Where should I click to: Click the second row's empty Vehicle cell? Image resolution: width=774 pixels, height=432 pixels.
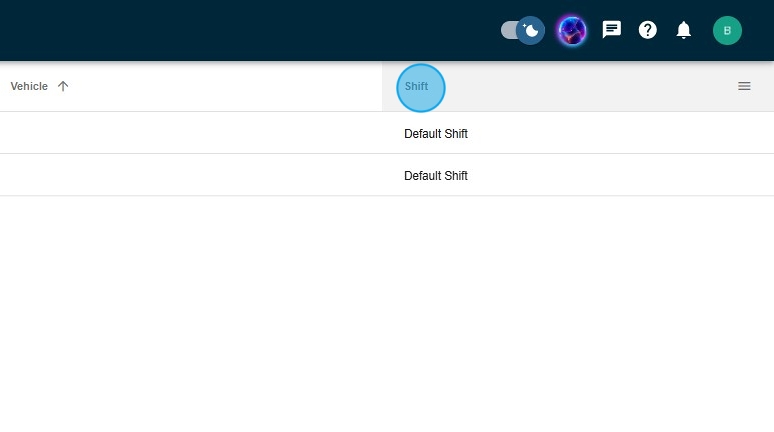click(190, 176)
